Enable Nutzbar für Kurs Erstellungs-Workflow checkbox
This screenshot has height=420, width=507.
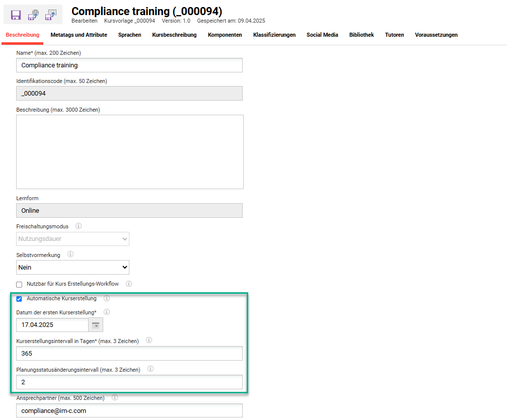(19, 284)
